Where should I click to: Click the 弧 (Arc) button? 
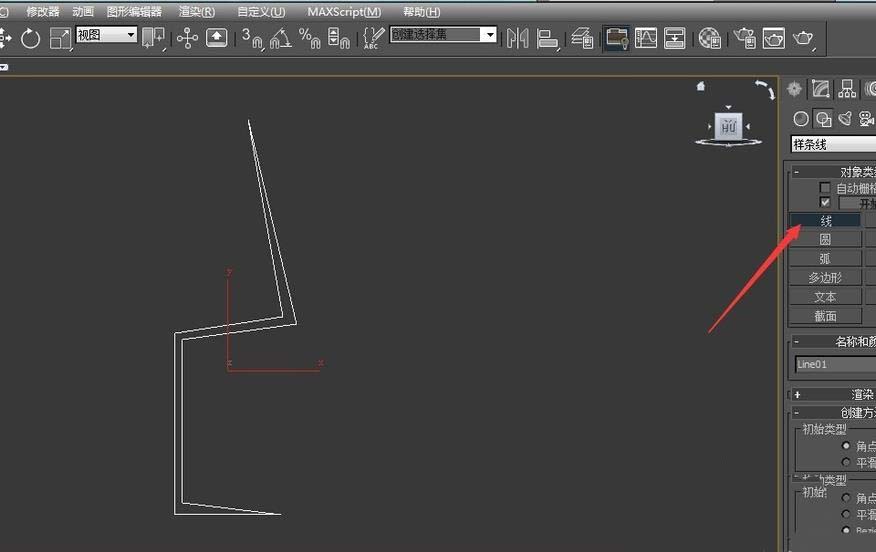825,259
